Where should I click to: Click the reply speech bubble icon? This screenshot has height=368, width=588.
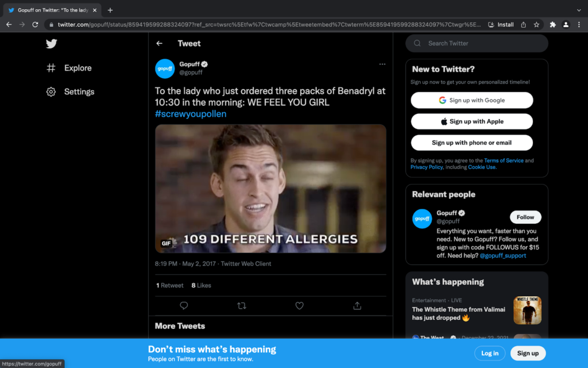tap(184, 306)
